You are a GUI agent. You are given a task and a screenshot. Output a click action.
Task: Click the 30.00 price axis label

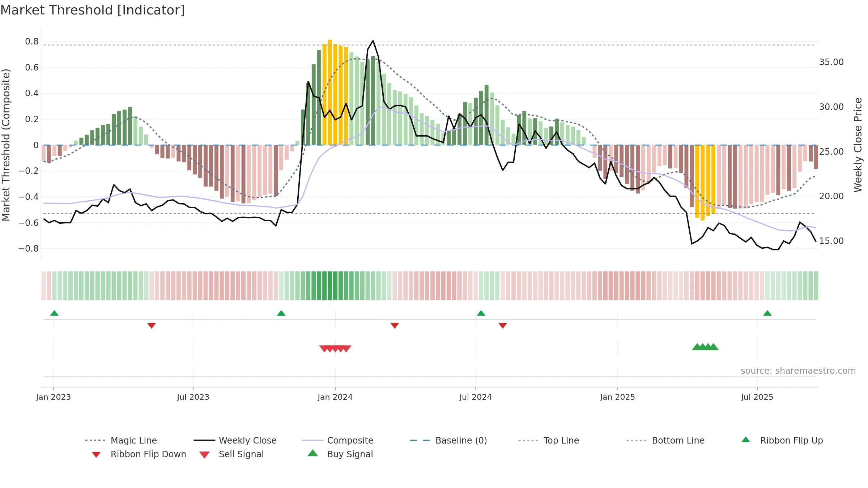pos(831,107)
